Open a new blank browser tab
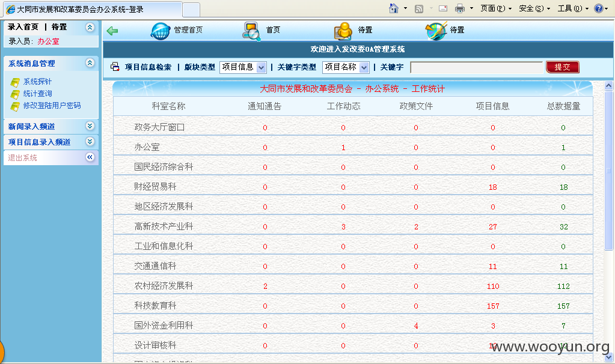615x364 pixels. [191, 10]
